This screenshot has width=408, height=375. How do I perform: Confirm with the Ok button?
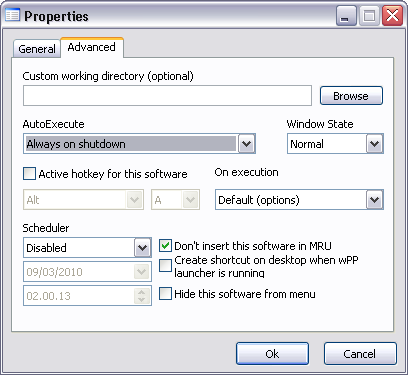[x=272, y=354]
